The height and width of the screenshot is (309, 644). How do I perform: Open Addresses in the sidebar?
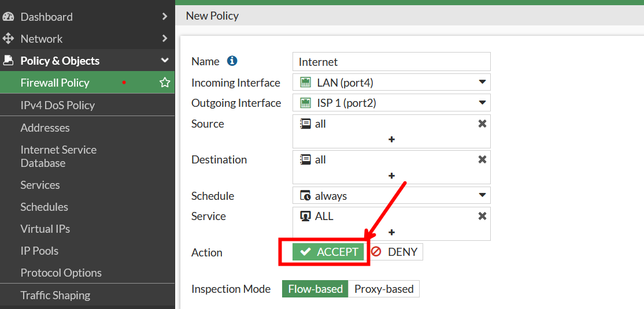pos(45,128)
